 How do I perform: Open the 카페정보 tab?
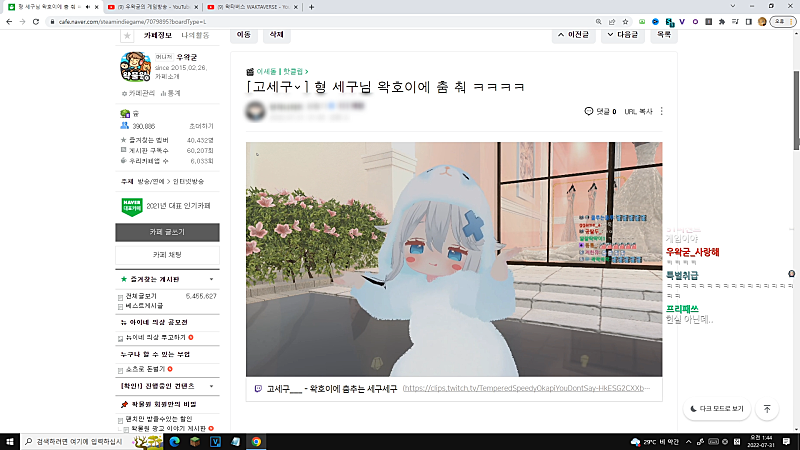pos(158,35)
